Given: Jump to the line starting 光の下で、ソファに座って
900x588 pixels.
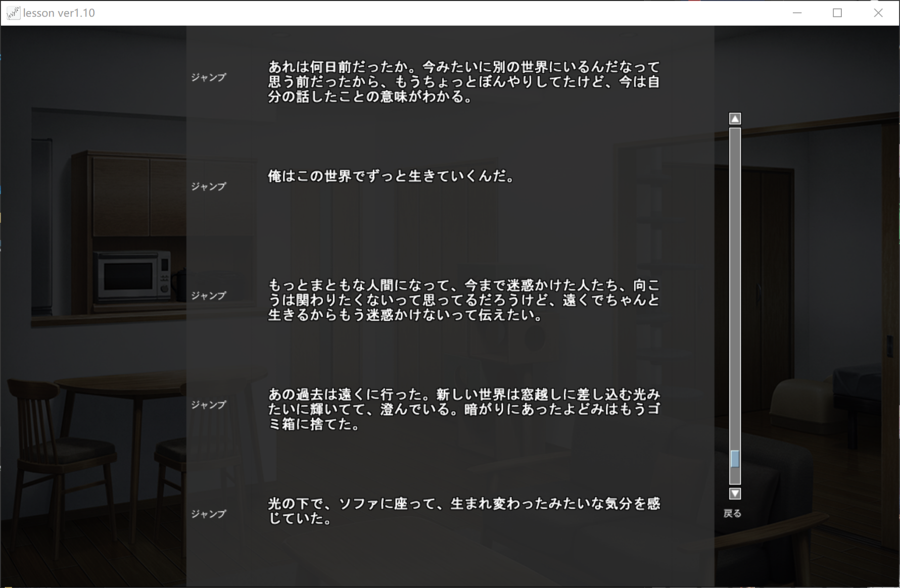Looking at the screenshot, I should 208,514.
